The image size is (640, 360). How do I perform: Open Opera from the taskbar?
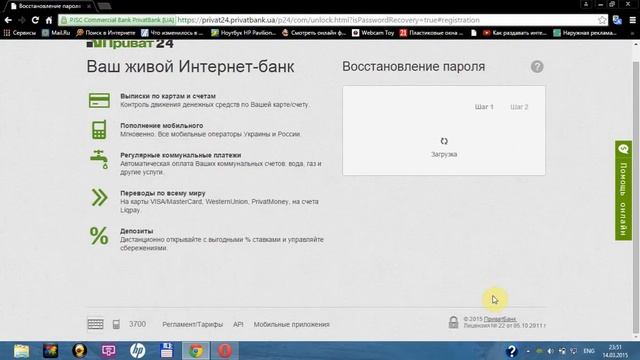point(224,351)
